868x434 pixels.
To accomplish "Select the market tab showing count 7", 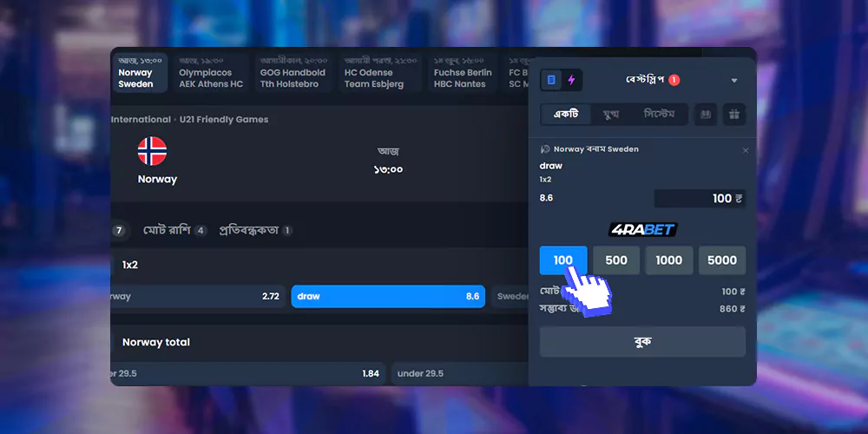I will tap(118, 230).
